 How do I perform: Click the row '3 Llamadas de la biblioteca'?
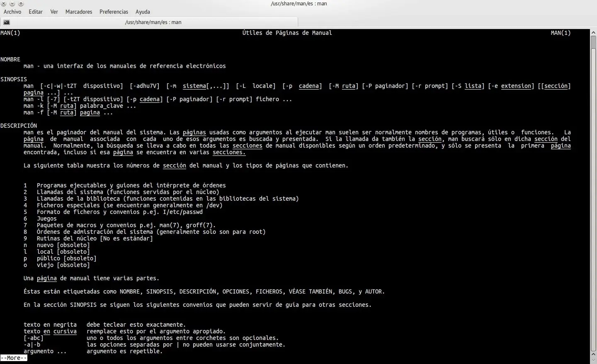(x=161, y=199)
